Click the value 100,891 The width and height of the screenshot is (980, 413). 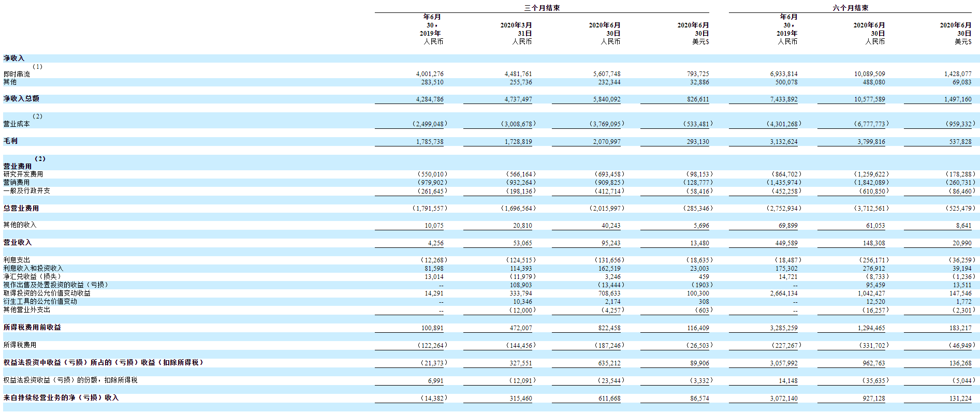[x=432, y=328]
